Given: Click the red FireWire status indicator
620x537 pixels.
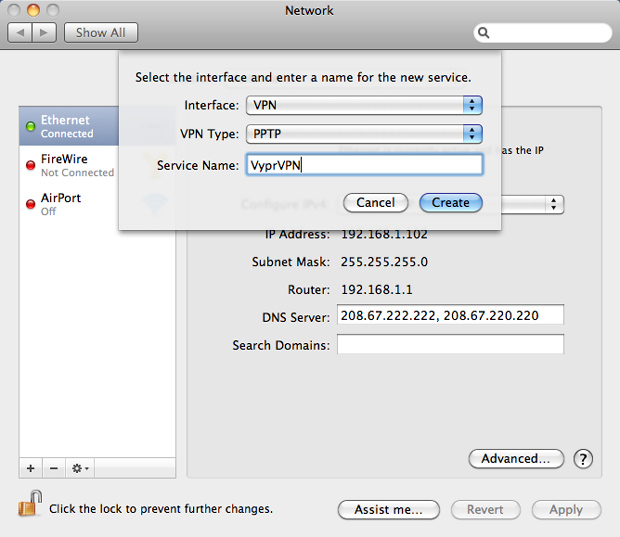Looking at the screenshot, I should coord(30,165).
